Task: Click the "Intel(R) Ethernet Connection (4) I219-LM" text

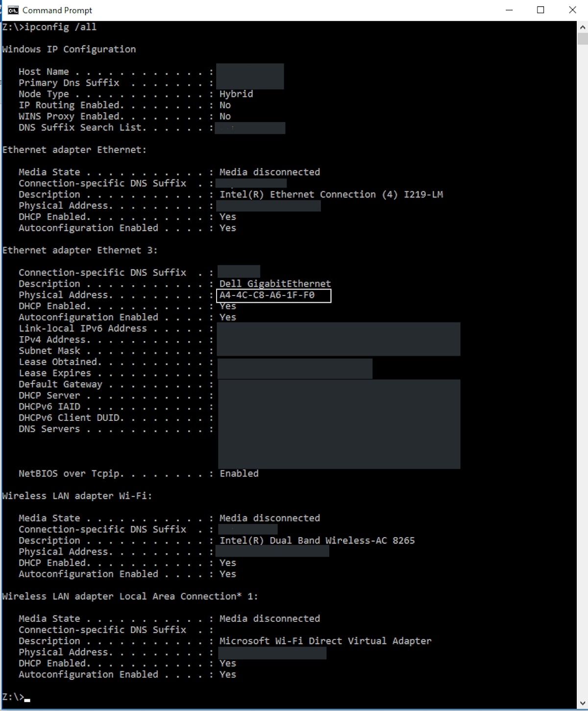Action: 331,195
